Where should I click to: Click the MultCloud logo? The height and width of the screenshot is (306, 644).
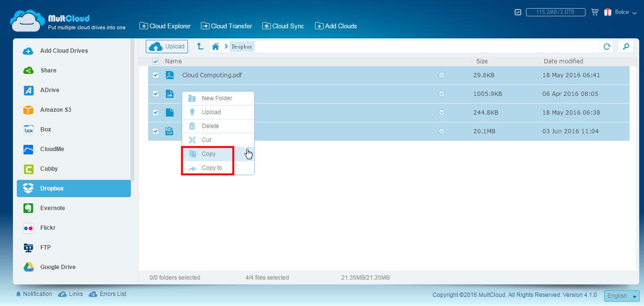tap(67, 20)
